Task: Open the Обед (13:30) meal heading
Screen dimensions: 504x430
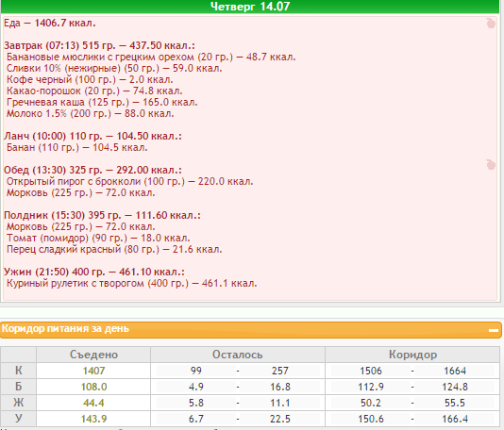Action: point(92,170)
